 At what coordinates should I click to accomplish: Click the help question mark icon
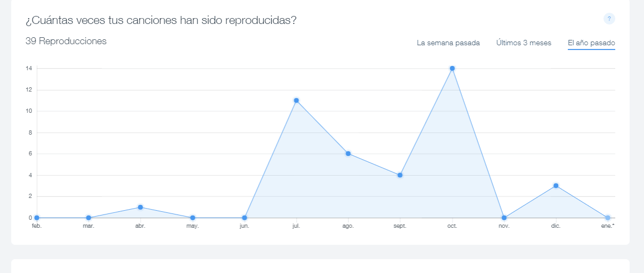pyautogui.click(x=609, y=19)
